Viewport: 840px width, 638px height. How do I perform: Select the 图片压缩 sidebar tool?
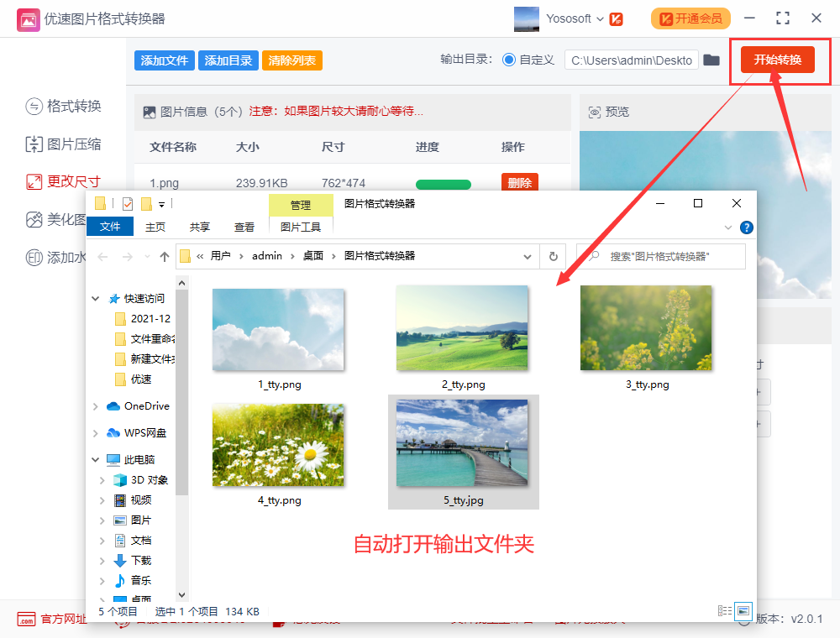click(64, 144)
